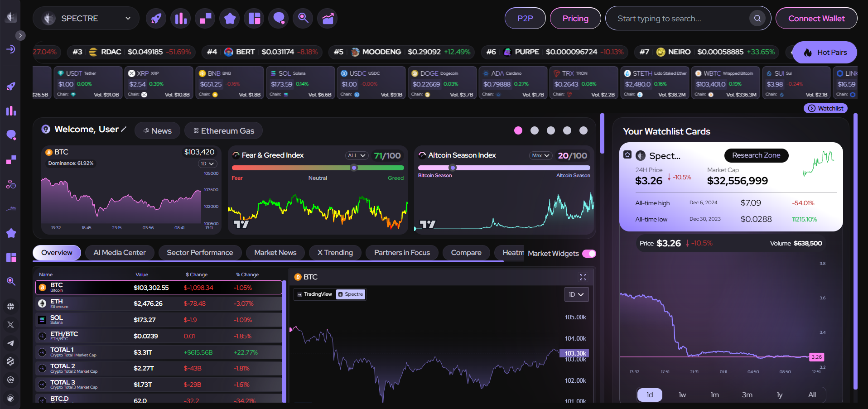Click the magnifier research icon in the left sidebar
The width and height of the screenshot is (868, 409).
(11, 281)
